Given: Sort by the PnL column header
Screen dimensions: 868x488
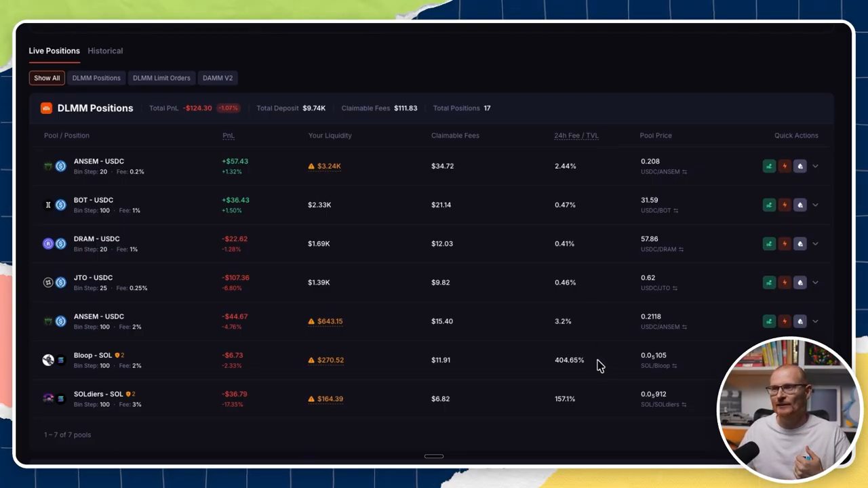Looking at the screenshot, I should coord(229,136).
